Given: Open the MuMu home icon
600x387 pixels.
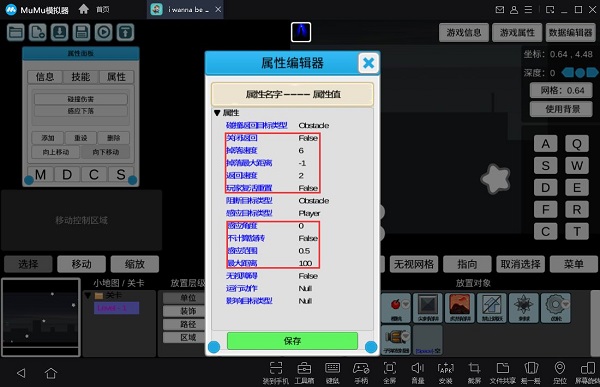Looking at the screenshot, I should [x=83, y=9].
